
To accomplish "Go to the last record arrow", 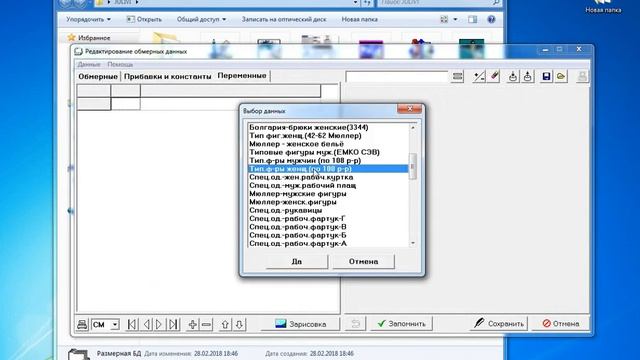I will pos(173,324).
